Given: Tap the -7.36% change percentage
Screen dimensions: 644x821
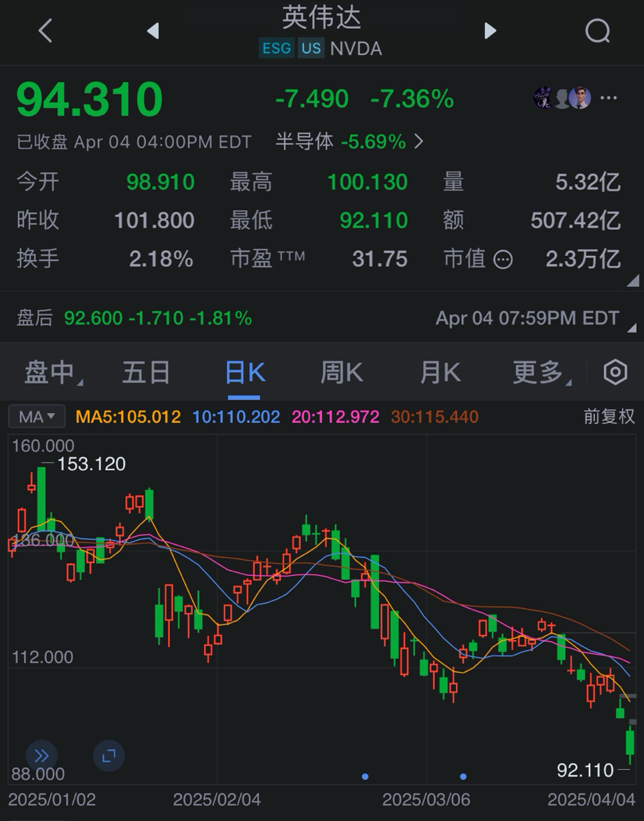Looking at the screenshot, I should point(412,99).
